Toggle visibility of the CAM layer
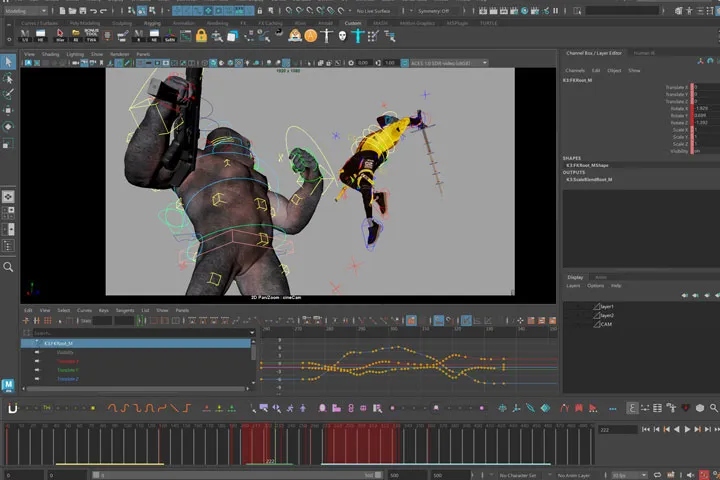This screenshot has width=720, height=480. 569,324
